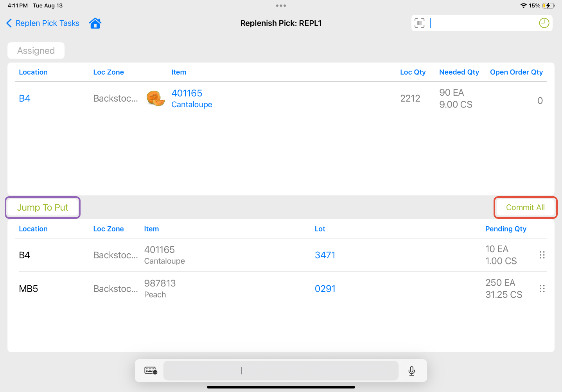Click the 2212 Loc Qty value
The height and width of the screenshot is (392, 562).
coord(410,98)
